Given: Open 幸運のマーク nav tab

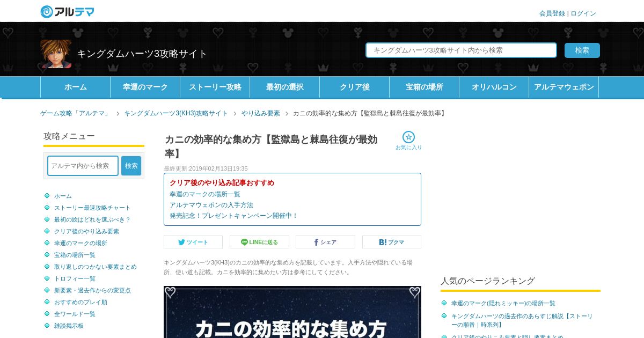Looking at the screenshot, I should pos(145,87).
